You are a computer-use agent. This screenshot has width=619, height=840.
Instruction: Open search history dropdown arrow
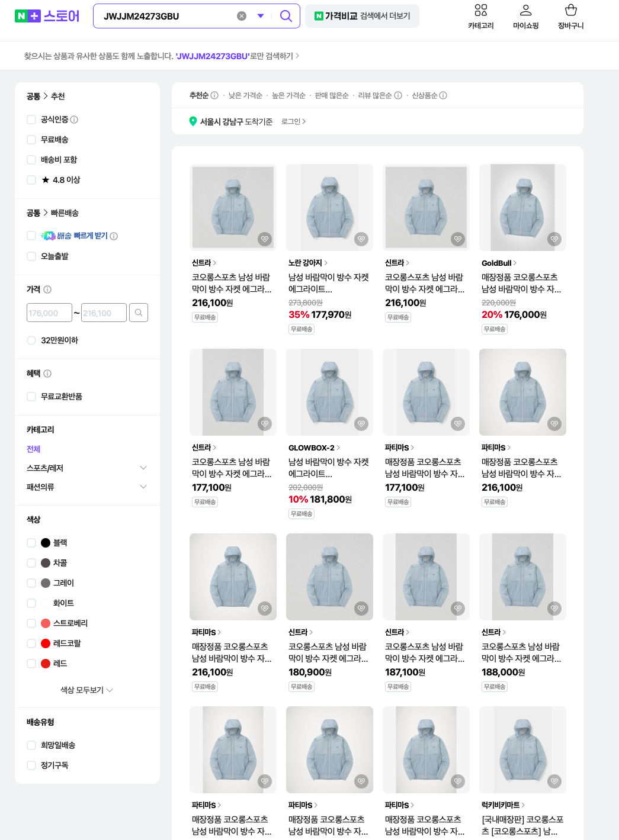pyautogui.click(x=261, y=16)
